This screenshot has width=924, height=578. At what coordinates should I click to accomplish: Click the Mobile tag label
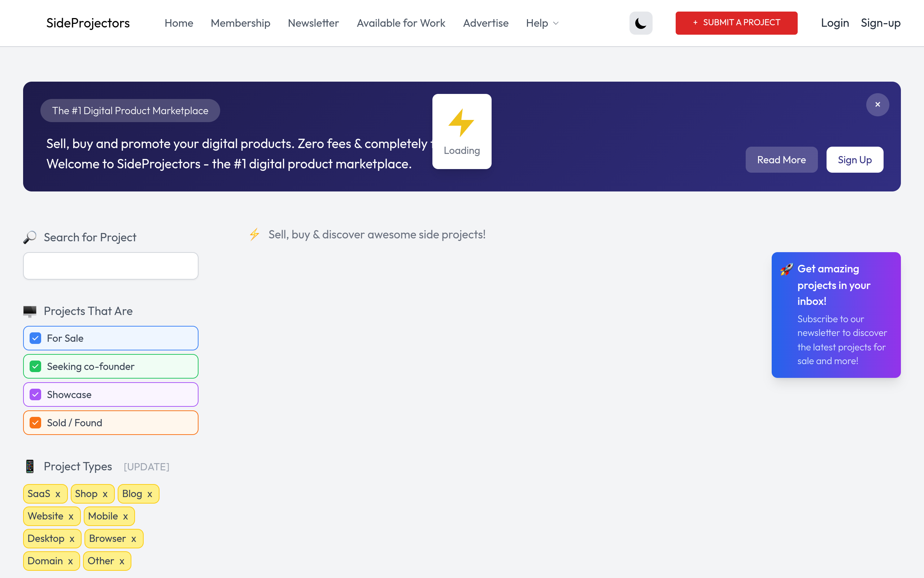[103, 516]
